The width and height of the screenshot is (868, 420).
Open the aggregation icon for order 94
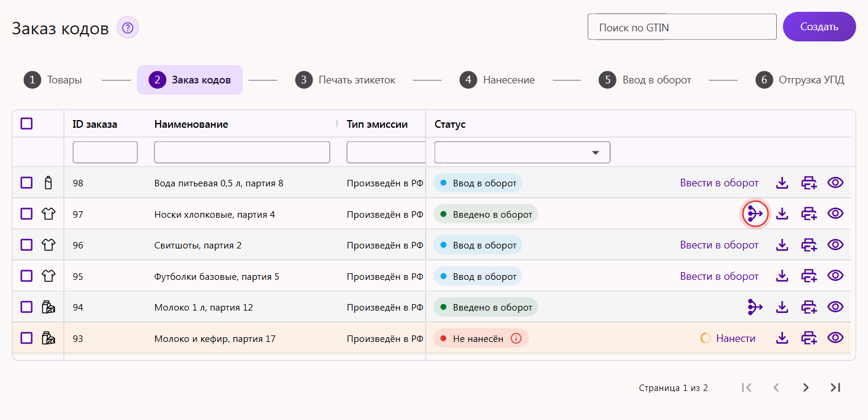(x=755, y=307)
